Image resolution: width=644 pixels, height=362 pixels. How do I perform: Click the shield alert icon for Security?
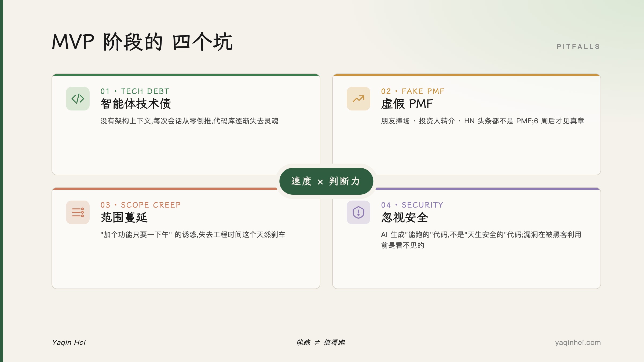[x=358, y=212]
